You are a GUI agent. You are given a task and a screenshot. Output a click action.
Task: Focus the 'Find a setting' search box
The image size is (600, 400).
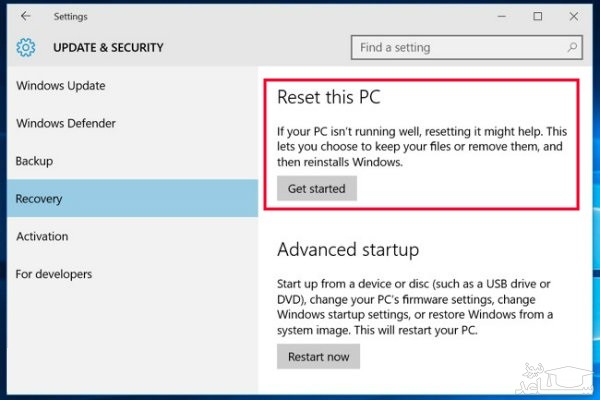click(458, 47)
